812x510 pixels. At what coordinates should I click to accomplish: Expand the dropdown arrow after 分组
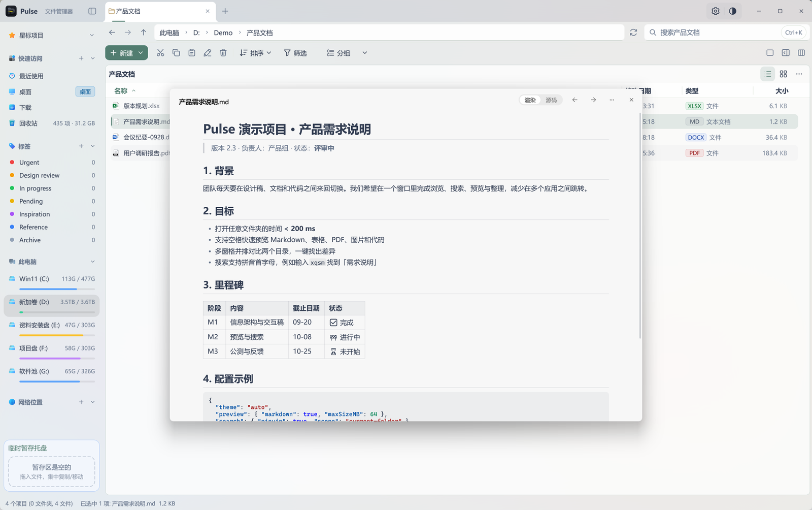pyautogui.click(x=364, y=53)
